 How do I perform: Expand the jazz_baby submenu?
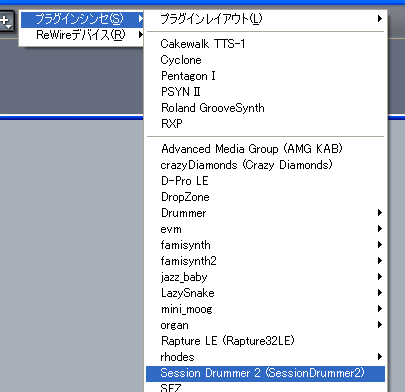coord(265,277)
